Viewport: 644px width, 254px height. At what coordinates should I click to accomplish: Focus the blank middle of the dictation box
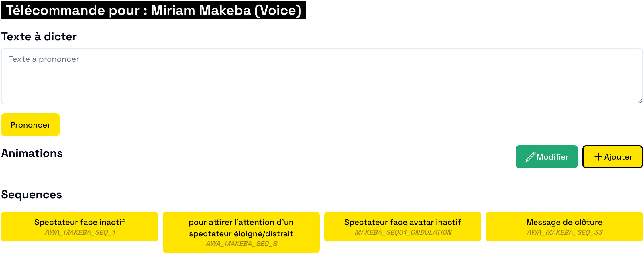[322, 80]
